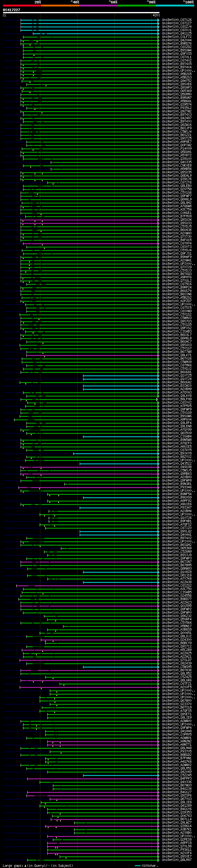Click the Large gaps legend text
Image resolution: width=197 pixels, height=868 pixels.
(38, 866)
